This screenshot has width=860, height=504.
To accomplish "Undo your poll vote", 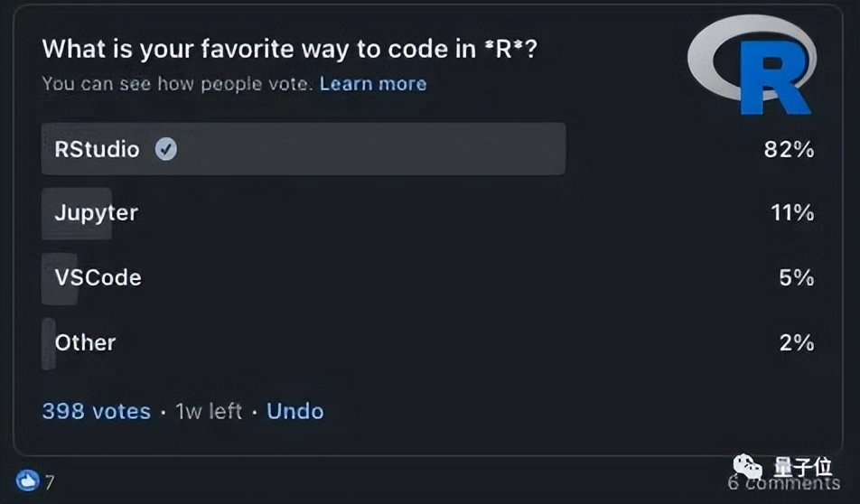I will (x=294, y=411).
